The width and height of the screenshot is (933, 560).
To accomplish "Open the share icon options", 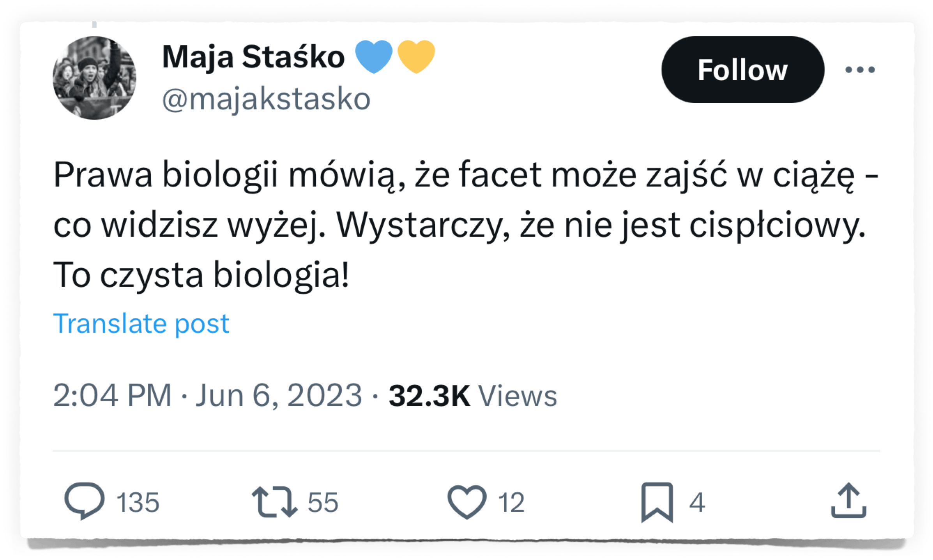I will click(x=848, y=501).
